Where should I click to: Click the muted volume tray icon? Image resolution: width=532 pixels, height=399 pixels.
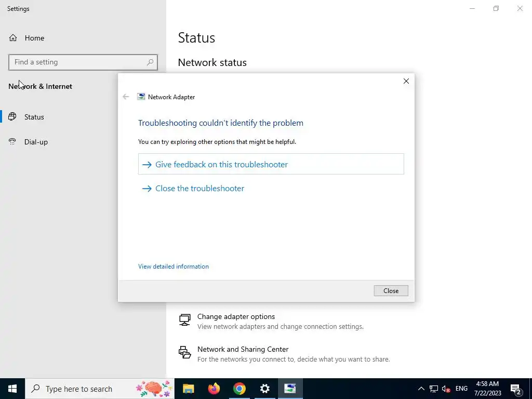(x=446, y=389)
